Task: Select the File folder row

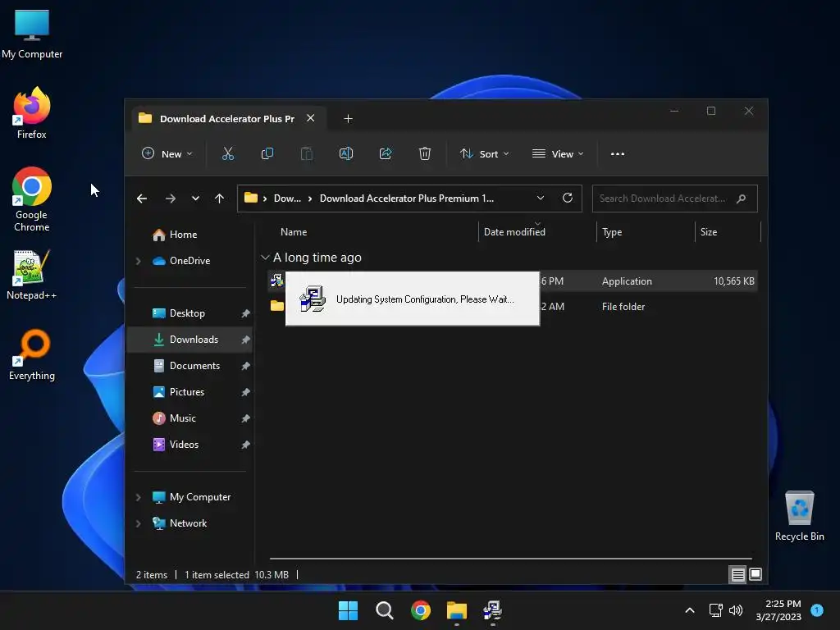Action: click(x=512, y=307)
